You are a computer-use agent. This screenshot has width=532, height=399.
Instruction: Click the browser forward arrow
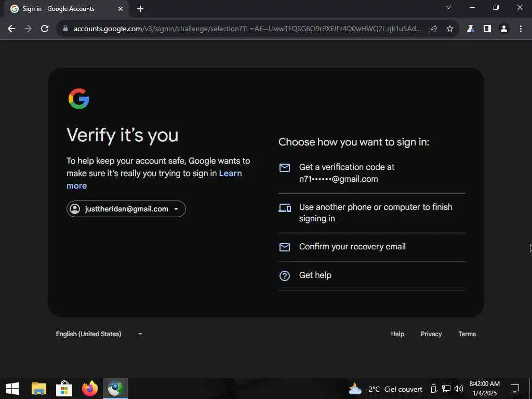28,29
